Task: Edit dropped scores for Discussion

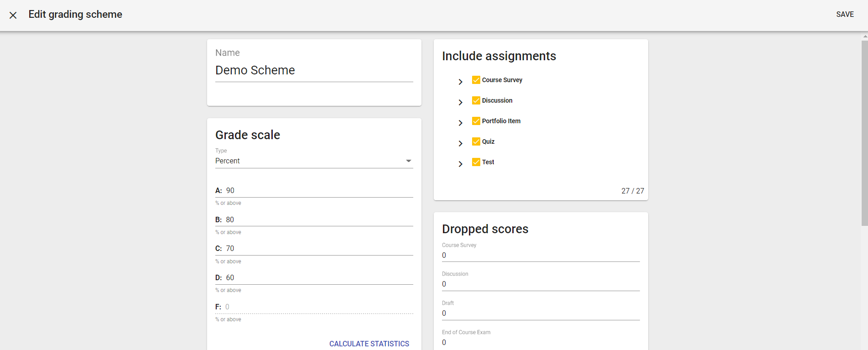Action: pos(541,284)
